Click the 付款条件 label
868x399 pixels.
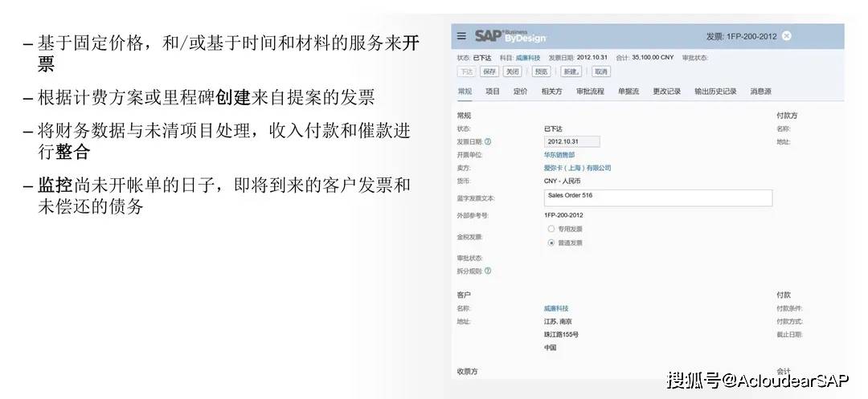(789, 308)
